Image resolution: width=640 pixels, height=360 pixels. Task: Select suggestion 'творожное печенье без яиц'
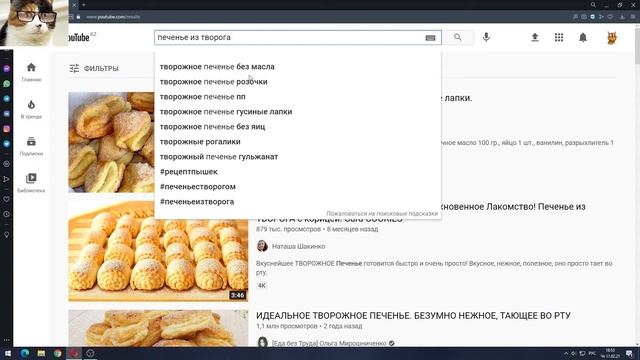pyautogui.click(x=298, y=127)
